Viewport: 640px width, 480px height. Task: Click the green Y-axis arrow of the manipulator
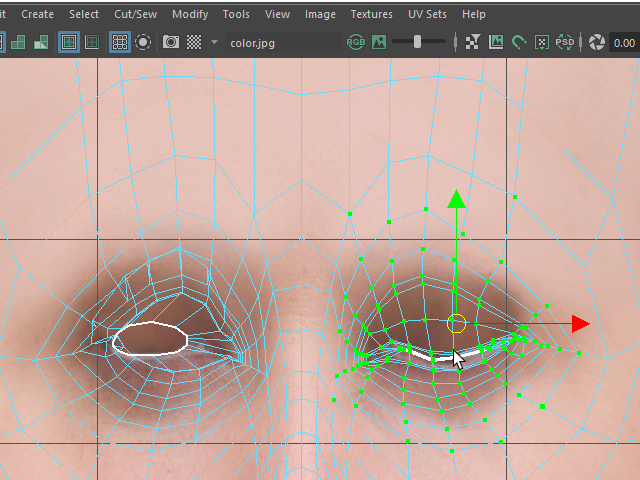pos(456,199)
